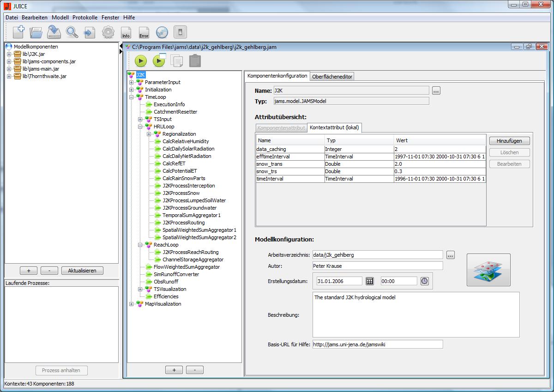This screenshot has height=392, width=554.
Task: Select J2KProcessSnow in the model tree
Action: point(181,193)
